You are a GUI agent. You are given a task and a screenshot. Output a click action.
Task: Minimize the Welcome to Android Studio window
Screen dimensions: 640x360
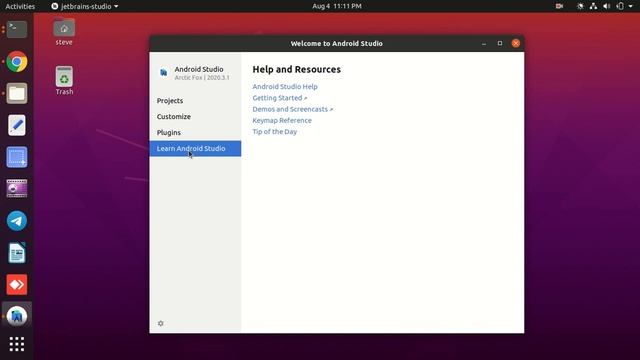click(x=484, y=43)
